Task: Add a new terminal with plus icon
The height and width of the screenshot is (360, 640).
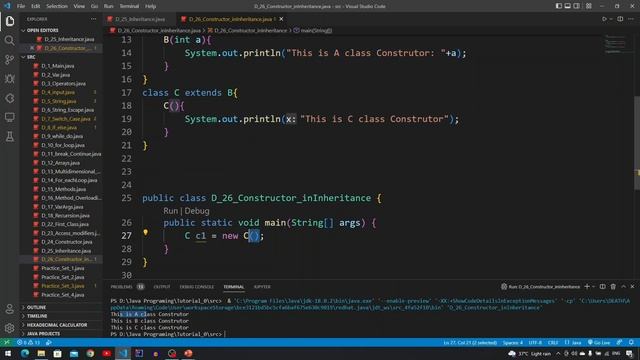Action: 587,287
